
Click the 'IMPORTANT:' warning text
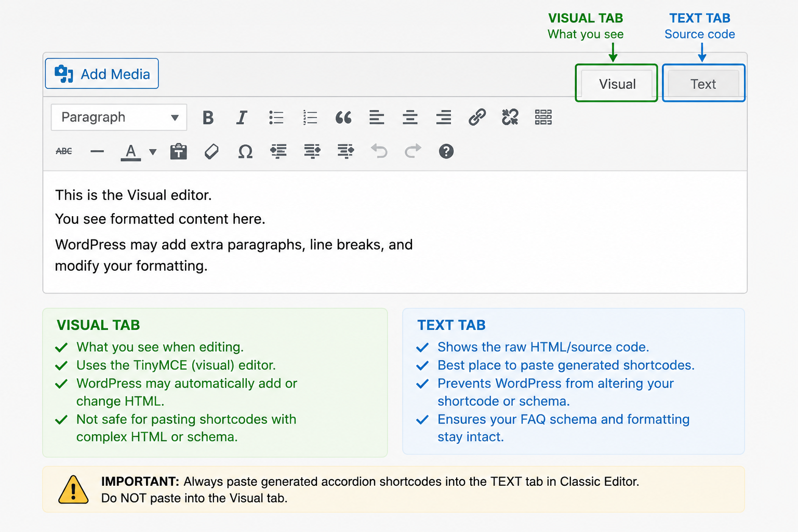point(140,482)
